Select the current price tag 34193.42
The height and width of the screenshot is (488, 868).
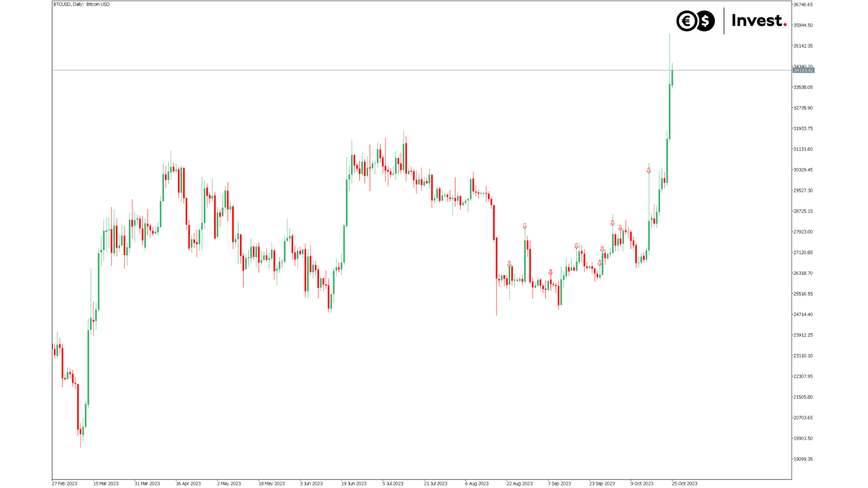pyautogui.click(x=803, y=70)
